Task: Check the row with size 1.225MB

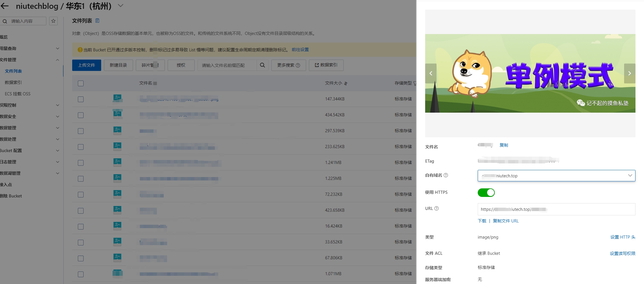Action: [x=81, y=179]
